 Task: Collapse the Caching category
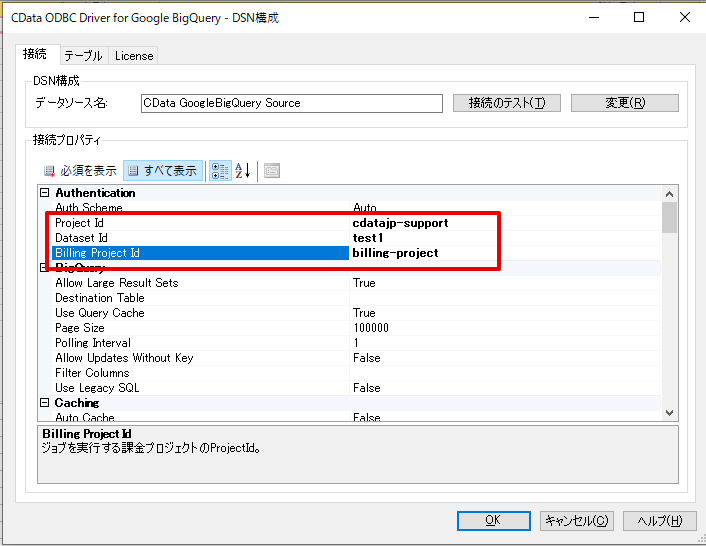click(x=45, y=402)
